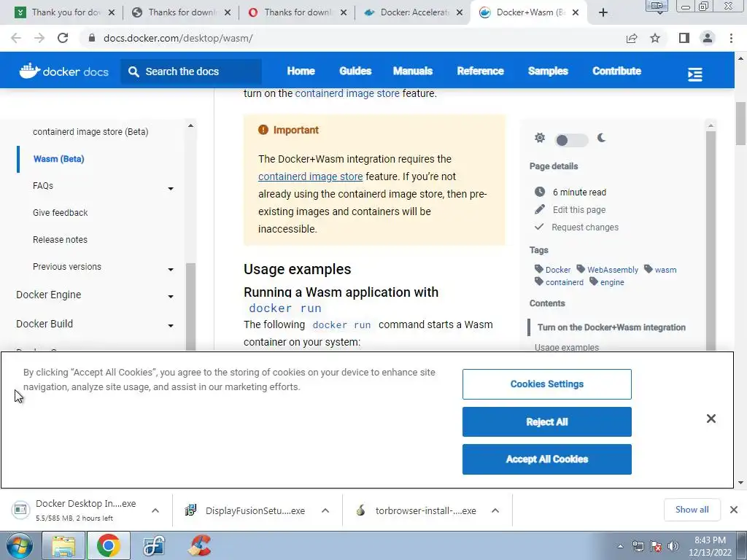Click the checkmark icon beside Request changes
747x560 pixels.
point(539,227)
